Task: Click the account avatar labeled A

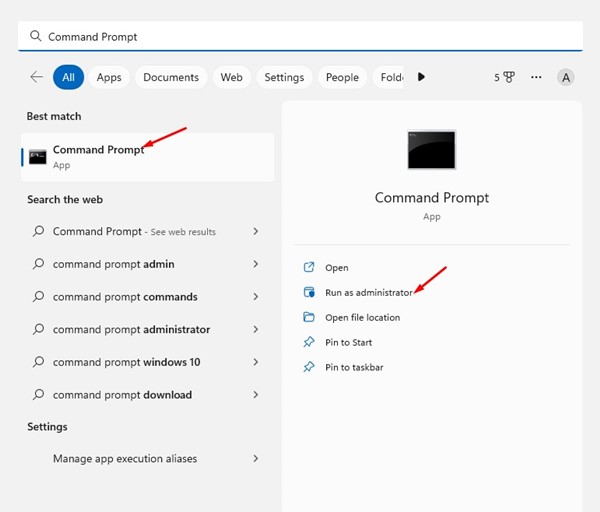Action: 566,77
